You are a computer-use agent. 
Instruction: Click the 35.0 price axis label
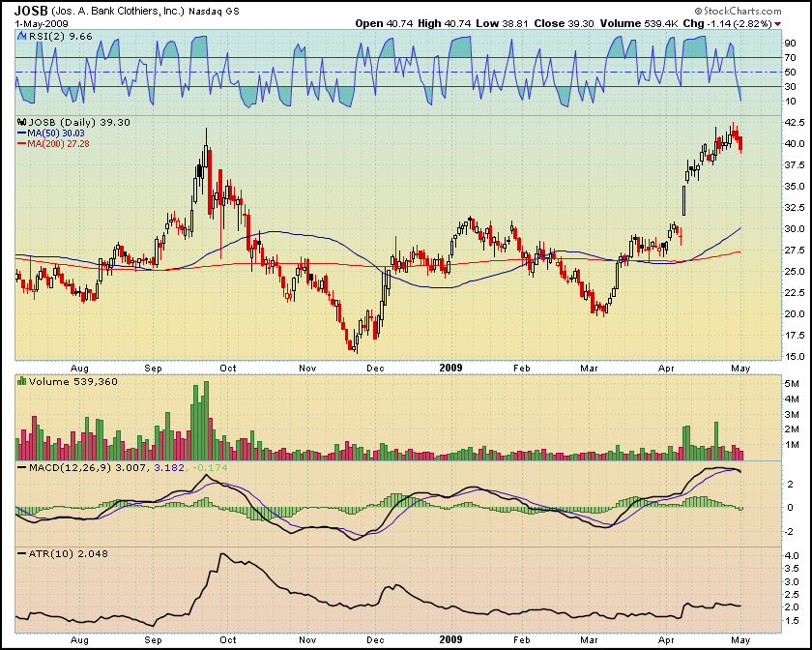click(x=795, y=186)
